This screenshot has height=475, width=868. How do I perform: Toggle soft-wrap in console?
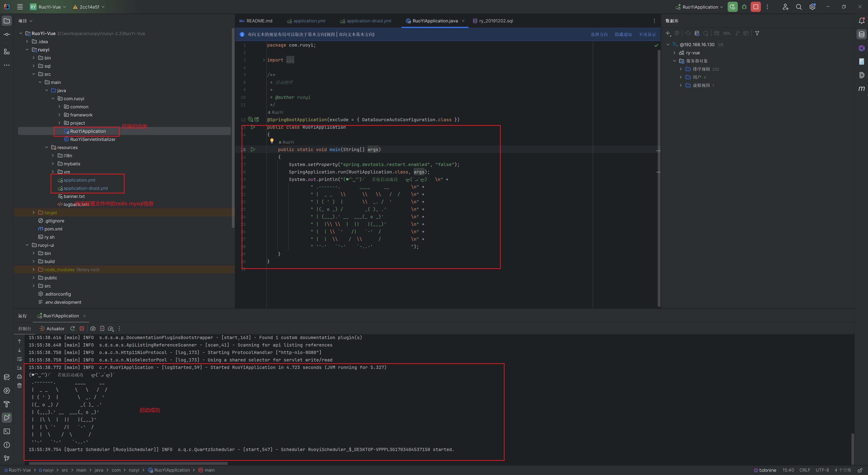[x=19, y=359]
